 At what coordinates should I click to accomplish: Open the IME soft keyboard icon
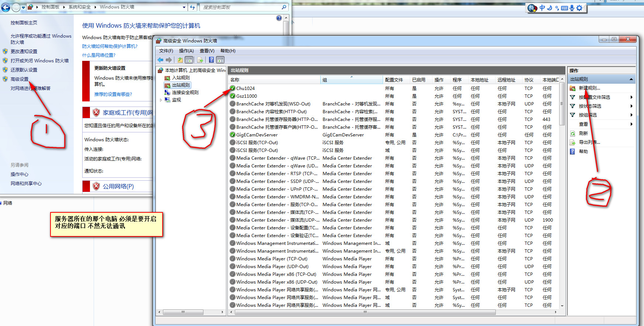click(564, 8)
